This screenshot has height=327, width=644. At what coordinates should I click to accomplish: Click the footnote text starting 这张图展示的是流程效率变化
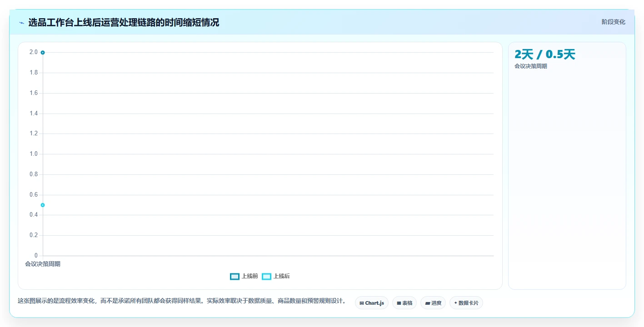pyautogui.click(x=183, y=301)
